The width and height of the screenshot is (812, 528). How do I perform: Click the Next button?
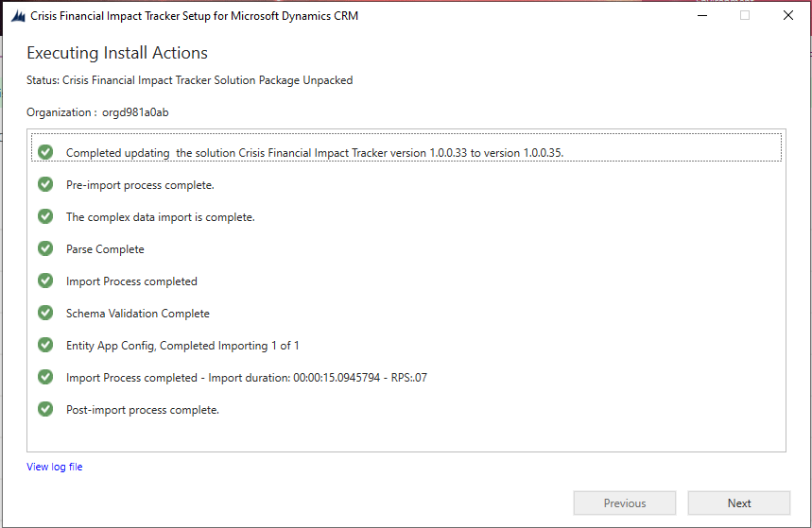pos(739,503)
